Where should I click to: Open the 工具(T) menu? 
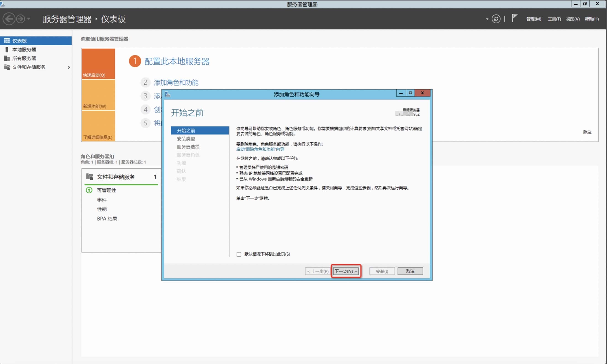pos(554,19)
